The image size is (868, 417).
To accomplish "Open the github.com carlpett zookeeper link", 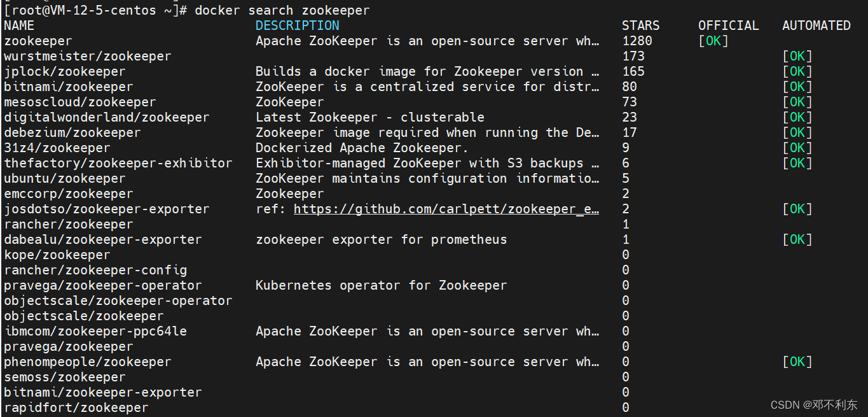I will 446,209.
